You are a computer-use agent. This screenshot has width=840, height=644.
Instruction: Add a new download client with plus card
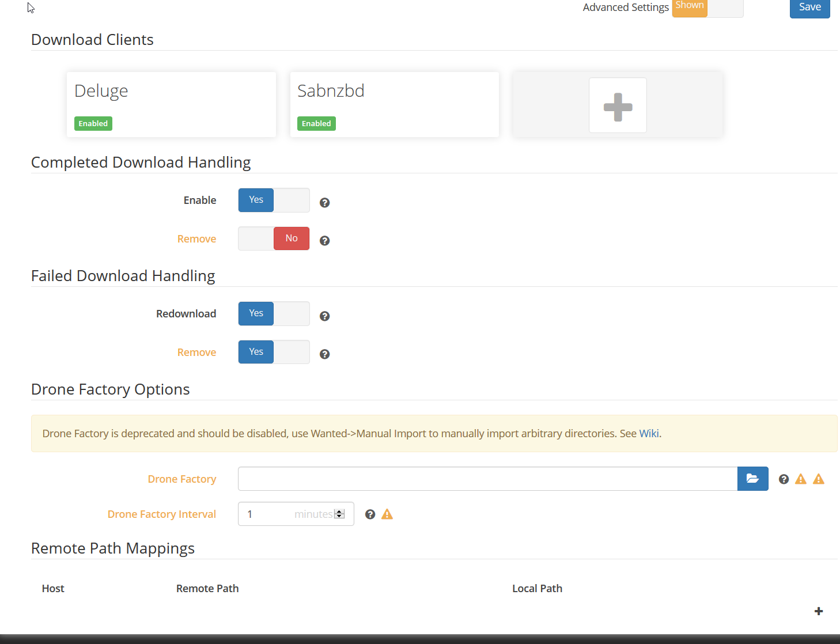[618, 105]
